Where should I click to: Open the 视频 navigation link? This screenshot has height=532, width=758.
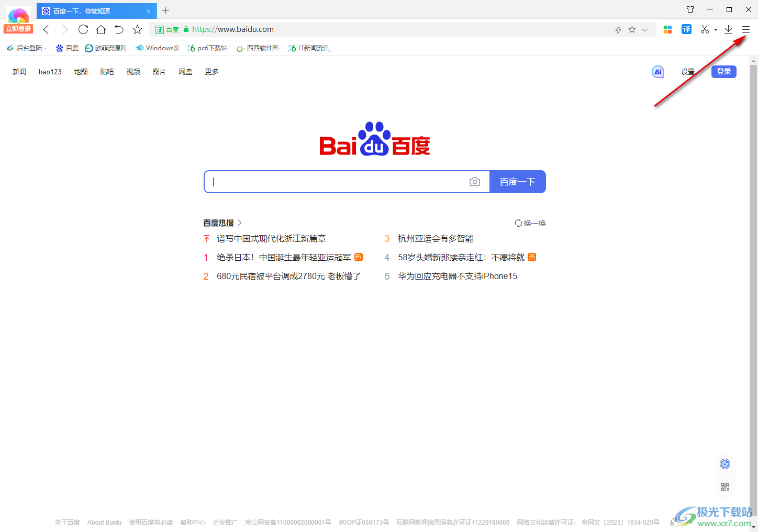[133, 72]
